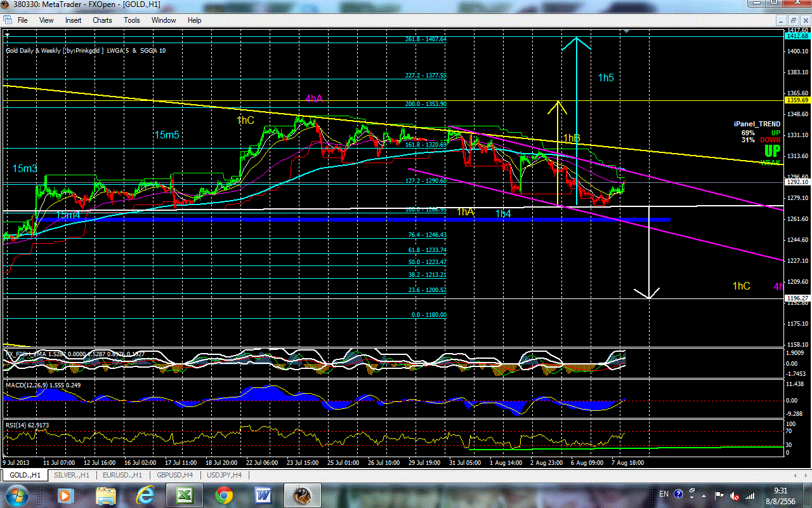812x508 pixels.
Task: Click the 1412.68 cyan price label
Action: (798, 36)
